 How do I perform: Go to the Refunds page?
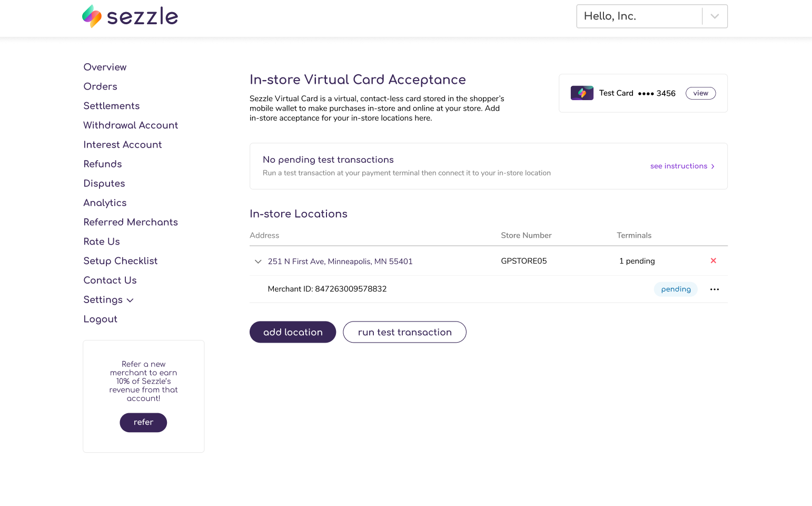coord(102,164)
